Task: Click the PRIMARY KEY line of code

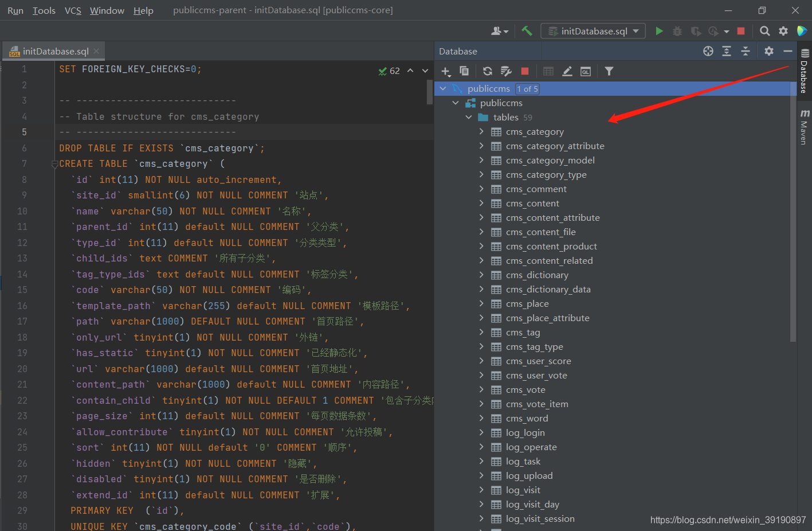Action: click(x=127, y=510)
